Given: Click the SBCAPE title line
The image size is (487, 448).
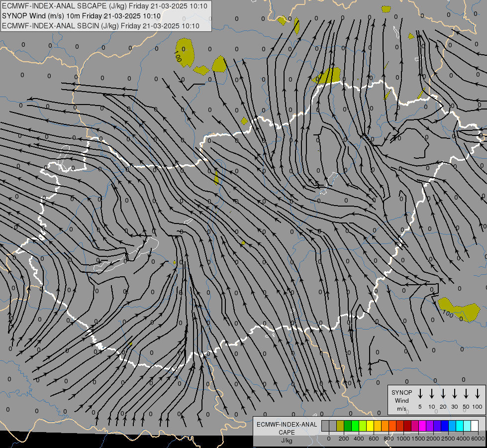Looking at the screenshot, I should point(104,6).
